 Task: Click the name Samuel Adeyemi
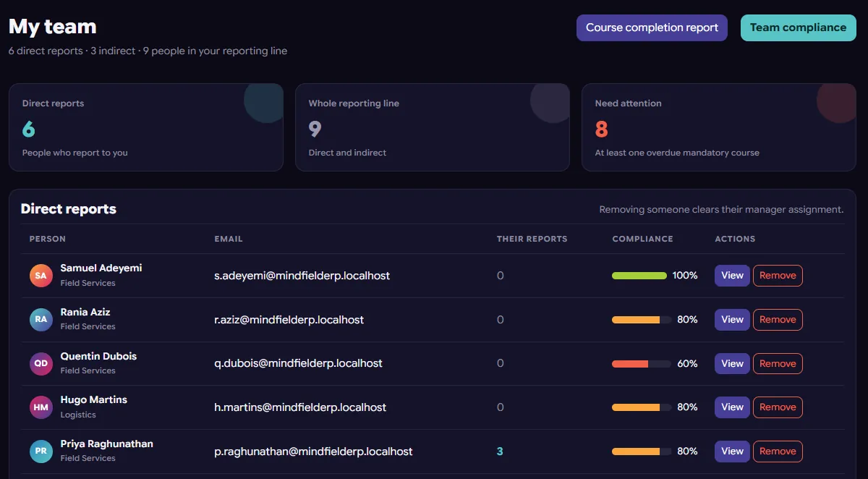click(x=101, y=268)
